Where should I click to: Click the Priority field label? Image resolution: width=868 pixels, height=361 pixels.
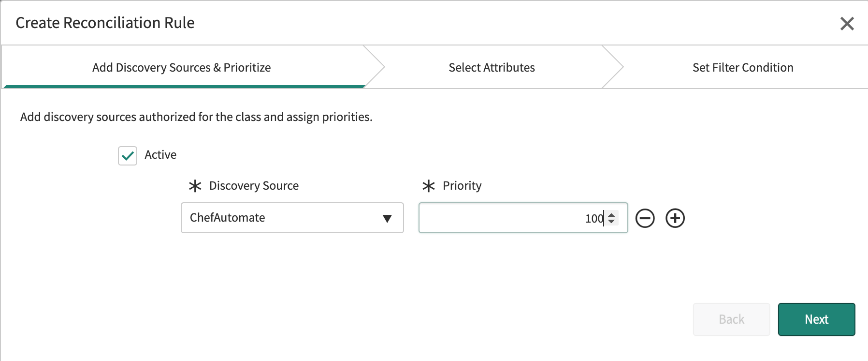(462, 186)
